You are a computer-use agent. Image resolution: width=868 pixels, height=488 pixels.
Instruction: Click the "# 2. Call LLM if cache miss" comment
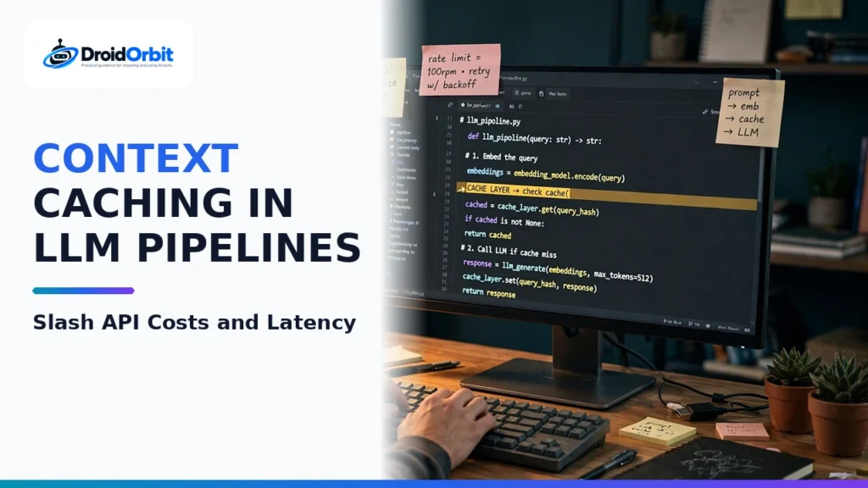coord(509,251)
